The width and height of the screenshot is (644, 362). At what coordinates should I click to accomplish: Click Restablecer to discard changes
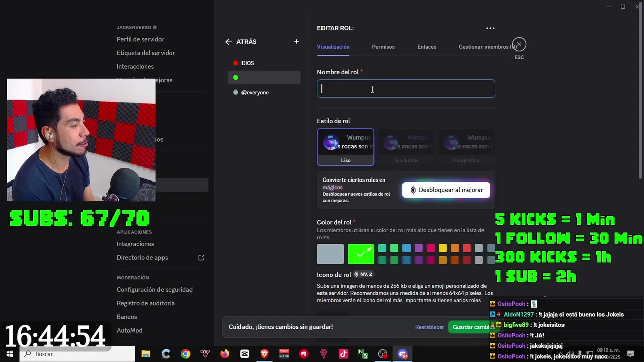click(x=430, y=327)
